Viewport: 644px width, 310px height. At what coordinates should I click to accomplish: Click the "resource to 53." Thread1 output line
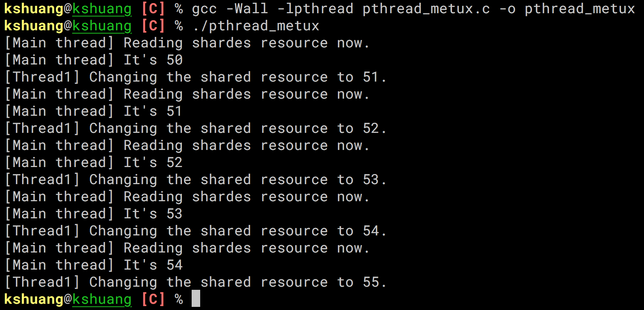(196, 179)
